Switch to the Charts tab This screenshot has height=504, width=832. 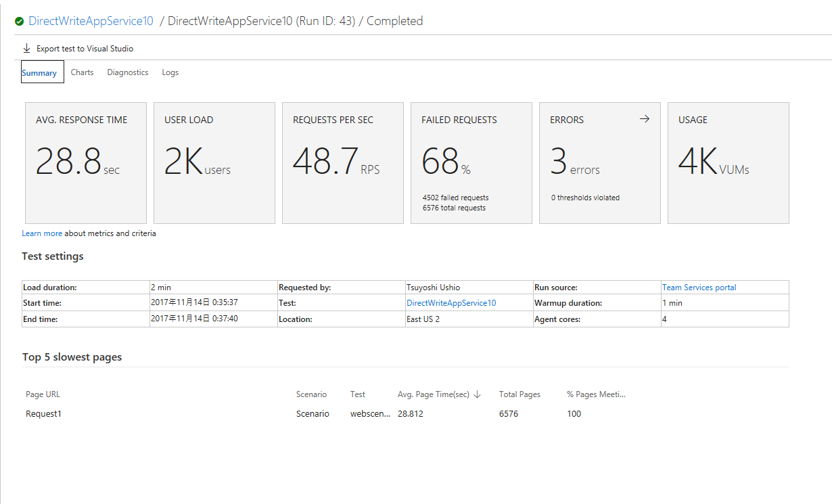[x=82, y=72]
